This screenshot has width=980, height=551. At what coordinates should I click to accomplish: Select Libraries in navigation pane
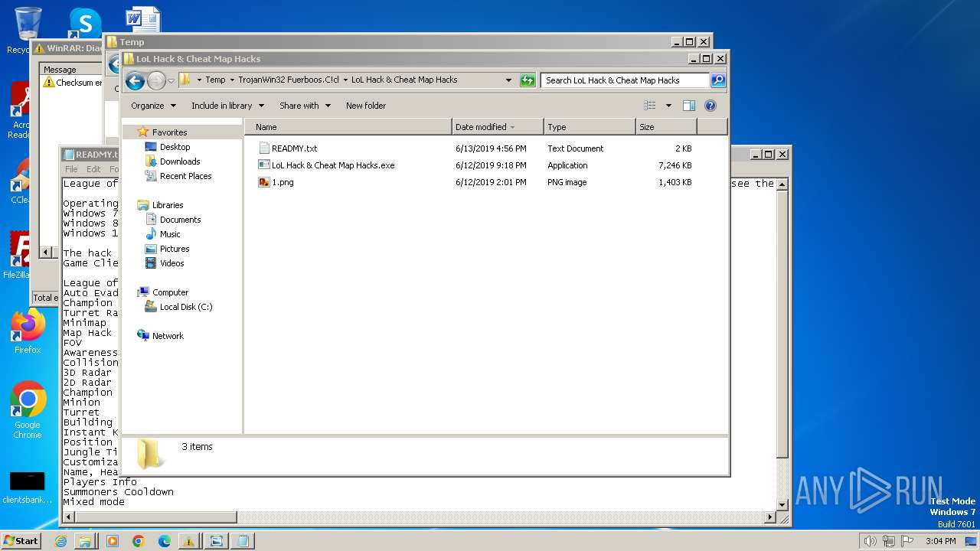click(167, 205)
